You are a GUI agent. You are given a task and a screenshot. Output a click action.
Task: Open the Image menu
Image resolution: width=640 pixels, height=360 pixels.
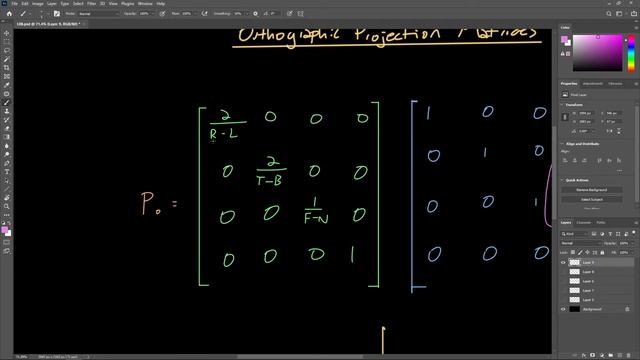pyautogui.click(x=38, y=4)
